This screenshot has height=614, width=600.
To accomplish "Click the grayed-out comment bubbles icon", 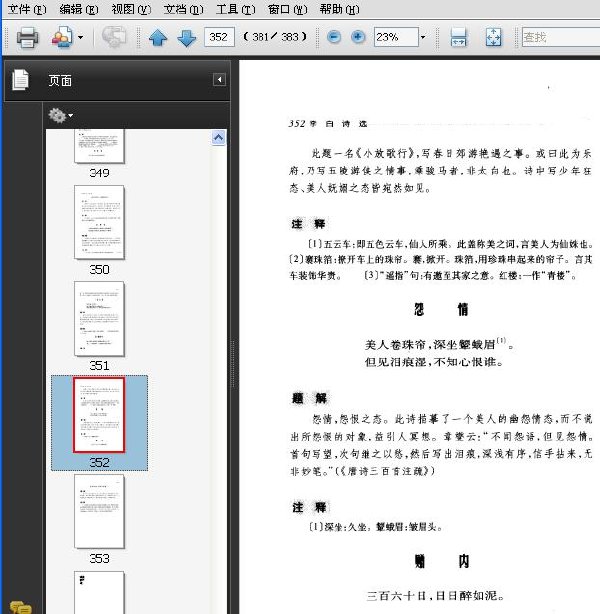I will point(114,37).
